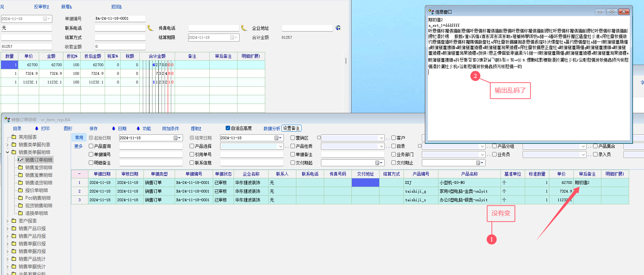Open the 附加条件 menu

click(171, 128)
